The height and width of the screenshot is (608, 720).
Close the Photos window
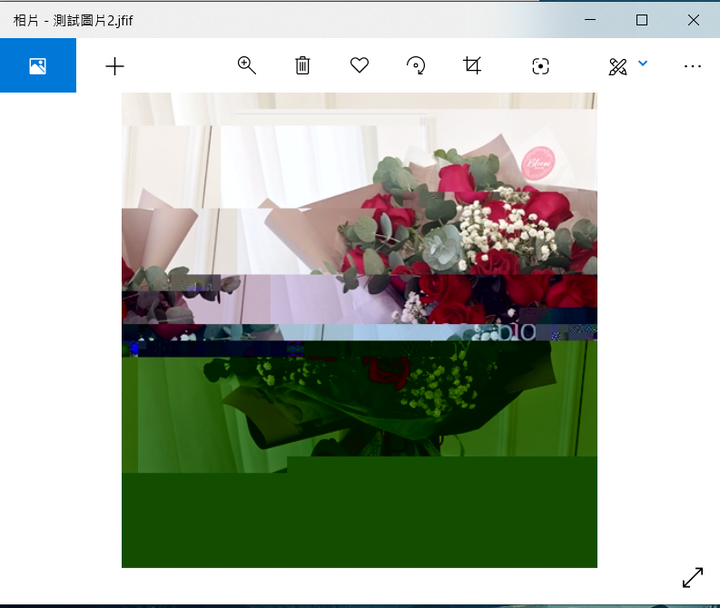(693, 20)
